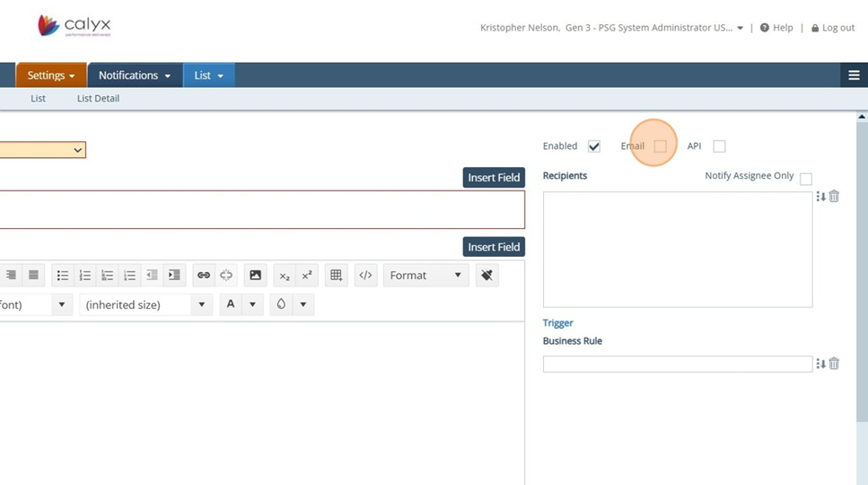Click the insert image icon
The width and height of the screenshot is (868, 485).
coord(256,276)
